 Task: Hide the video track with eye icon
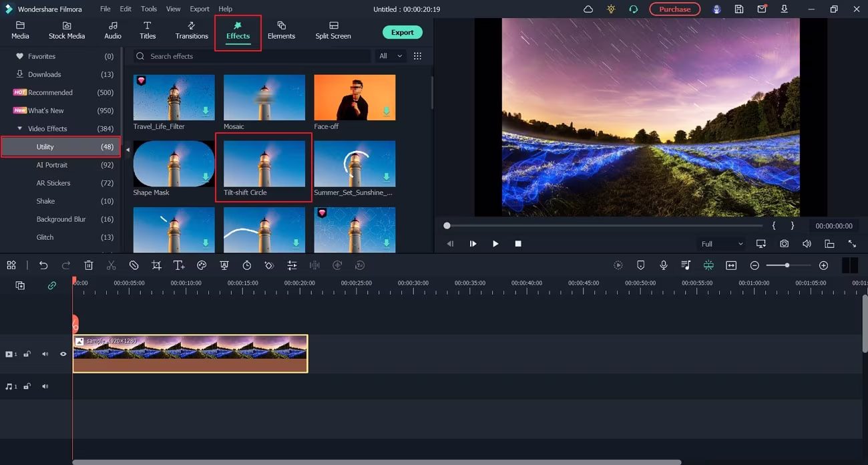(x=63, y=354)
